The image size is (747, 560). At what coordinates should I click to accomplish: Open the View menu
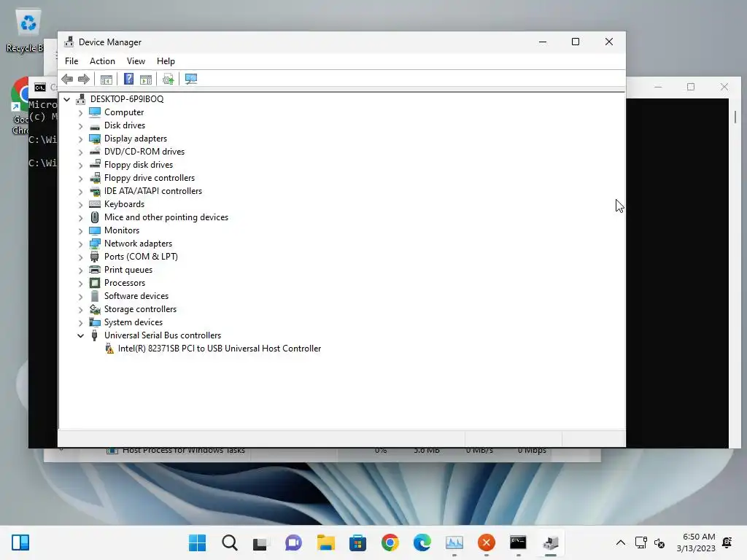[136, 61]
